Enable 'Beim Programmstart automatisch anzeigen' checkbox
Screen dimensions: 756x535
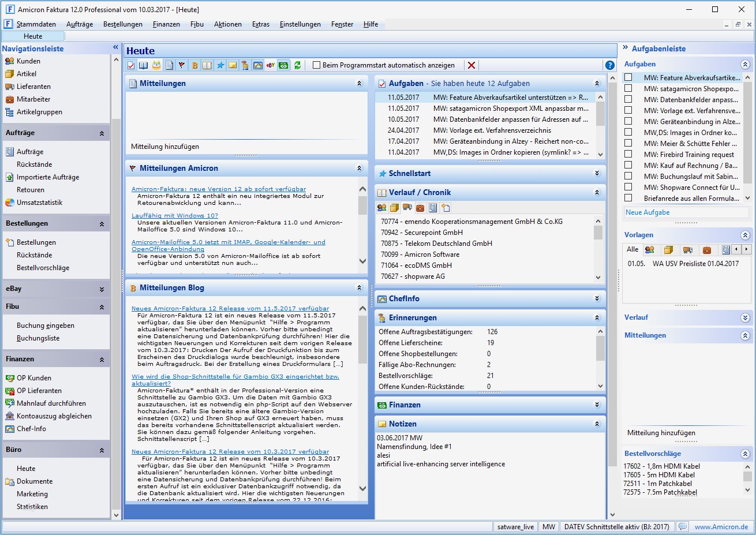coord(316,65)
